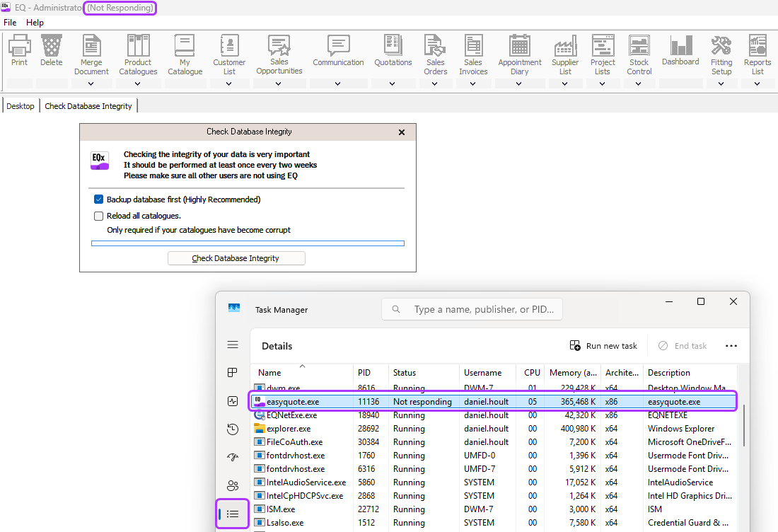Screen dimensions: 778x532
Task: Open the Communication speech icon
Action: [x=338, y=45]
